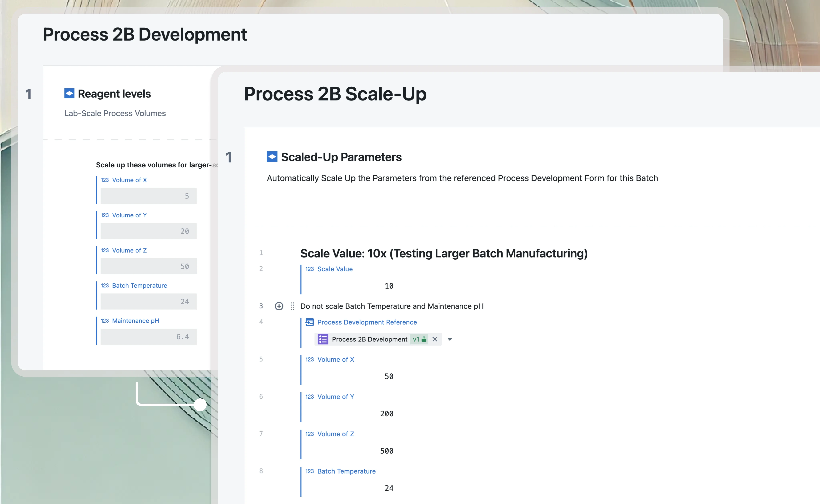820x504 pixels.
Task: Click the Scaled-Up Parameters section icon
Action: (x=272, y=157)
